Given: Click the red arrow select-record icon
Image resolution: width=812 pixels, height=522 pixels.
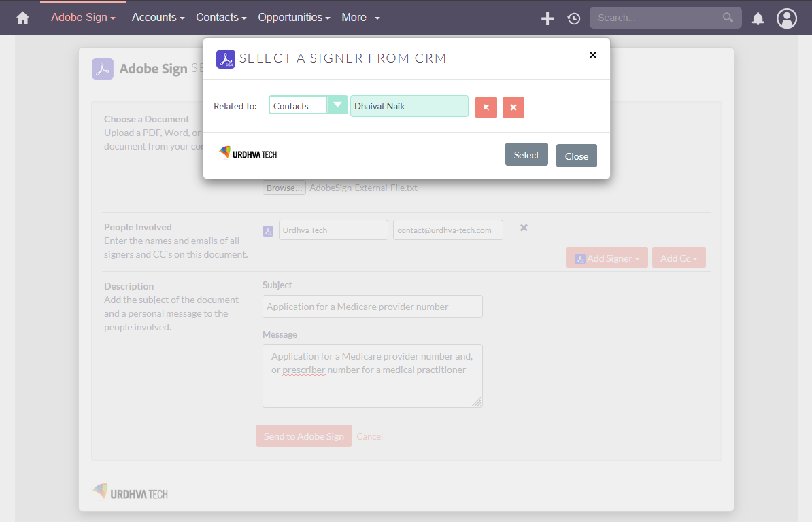Looking at the screenshot, I should (x=486, y=107).
